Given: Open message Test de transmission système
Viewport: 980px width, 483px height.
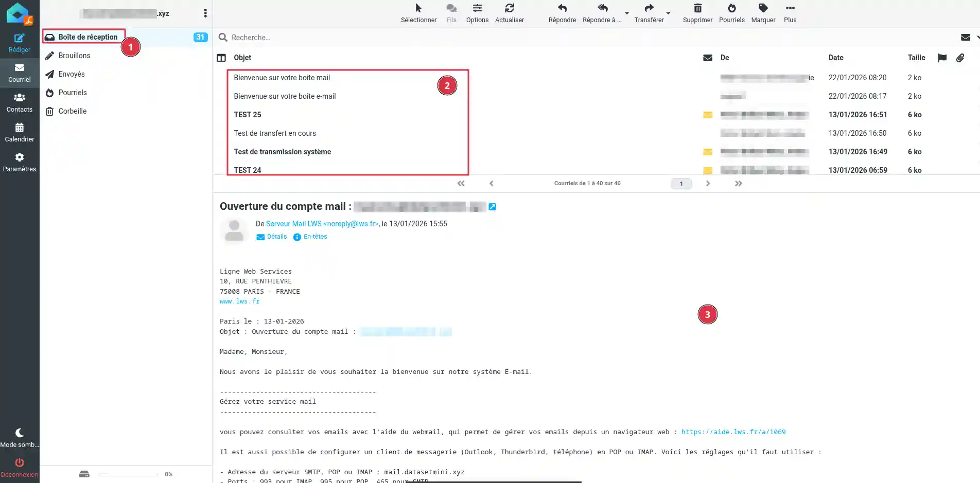Looking at the screenshot, I should click(x=283, y=152).
